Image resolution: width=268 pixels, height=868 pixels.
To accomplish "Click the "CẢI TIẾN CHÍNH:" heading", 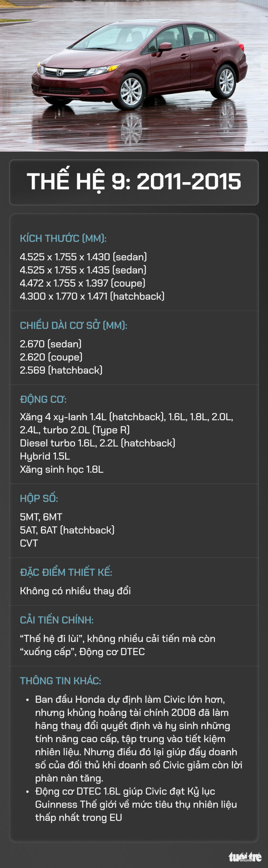I will tap(57, 620).
